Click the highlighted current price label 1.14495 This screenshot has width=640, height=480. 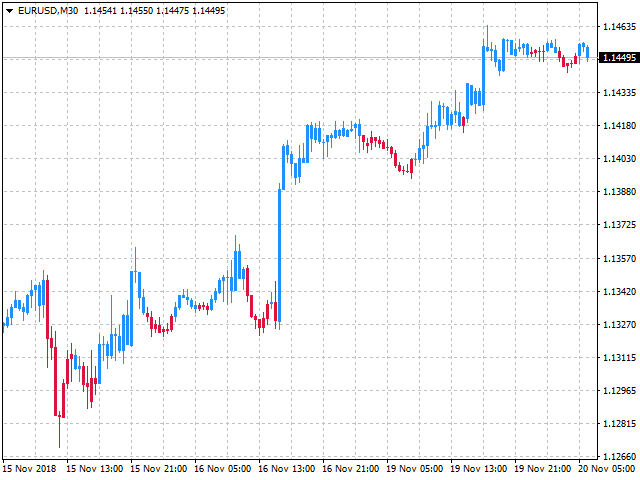pyautogui.click(x=619, y=58)
